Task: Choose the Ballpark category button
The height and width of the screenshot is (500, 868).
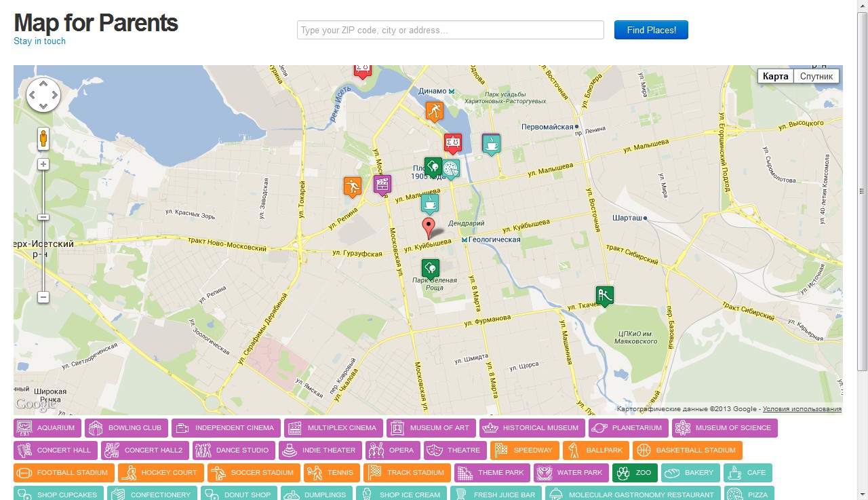Action: (x=596, y=450)
